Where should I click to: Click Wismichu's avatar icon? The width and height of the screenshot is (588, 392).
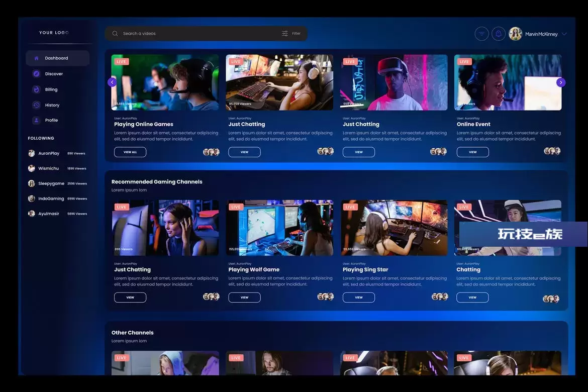click(32, 168)
